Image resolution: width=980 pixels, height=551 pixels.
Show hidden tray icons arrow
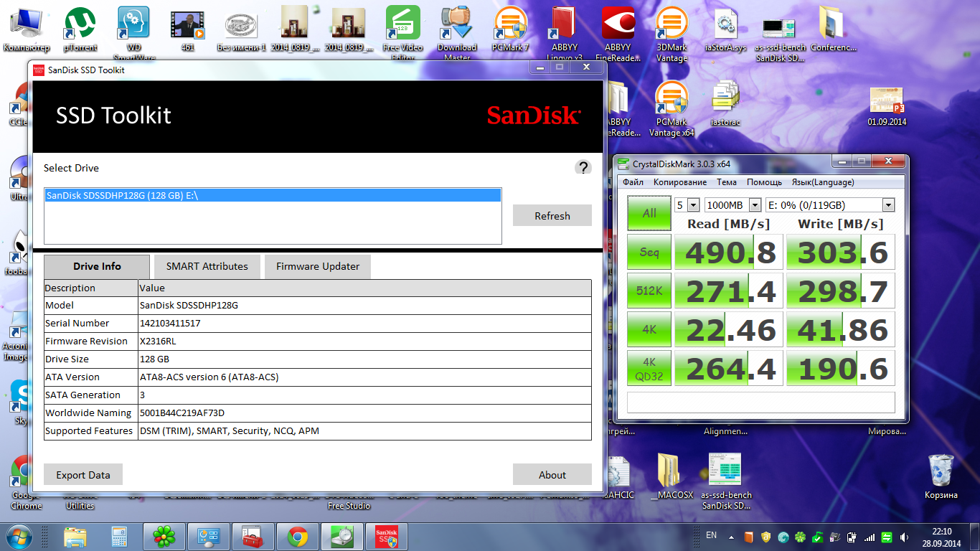point(731,537)
